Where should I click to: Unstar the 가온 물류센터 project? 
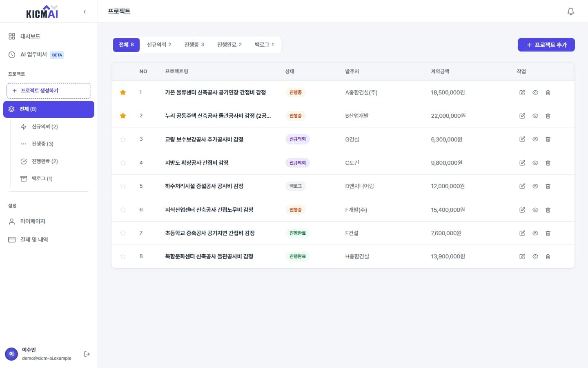[x=123, y=92]
